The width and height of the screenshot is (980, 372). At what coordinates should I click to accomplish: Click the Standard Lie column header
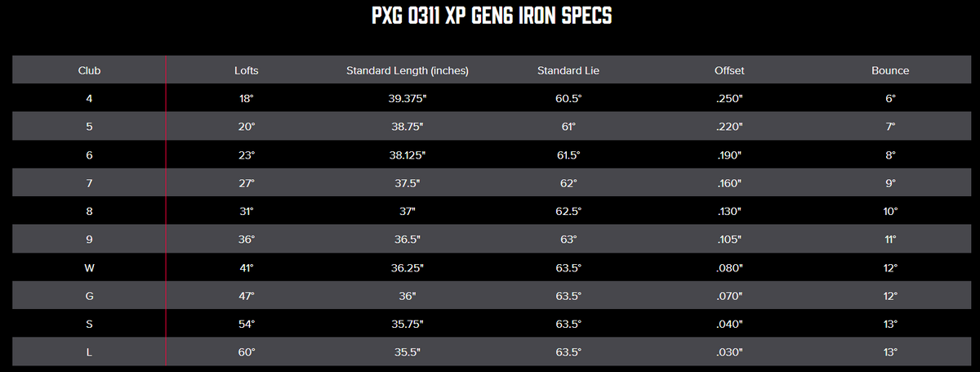pos(568,70)
